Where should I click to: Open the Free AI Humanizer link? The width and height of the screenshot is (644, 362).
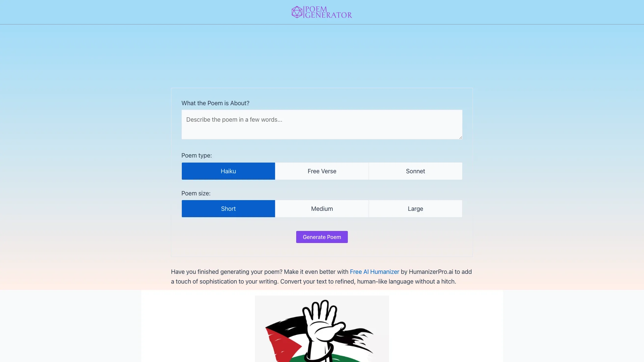point(374,271)
